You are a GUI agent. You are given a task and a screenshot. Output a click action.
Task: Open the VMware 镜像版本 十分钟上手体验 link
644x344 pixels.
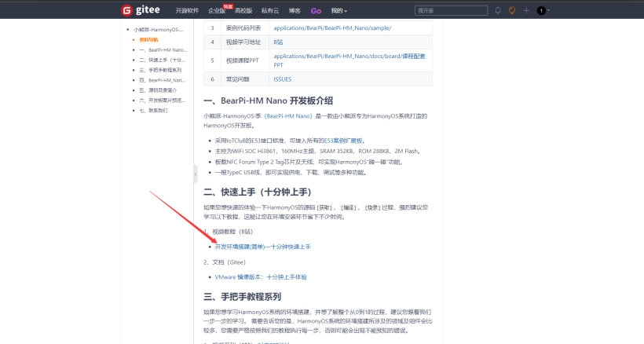tap(260, 277)
